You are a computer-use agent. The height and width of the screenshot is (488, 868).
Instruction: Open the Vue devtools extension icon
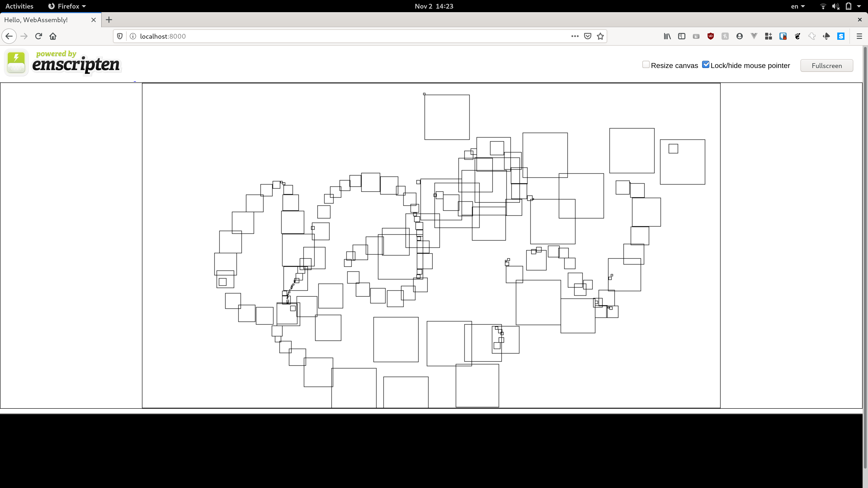click(754, 36)
